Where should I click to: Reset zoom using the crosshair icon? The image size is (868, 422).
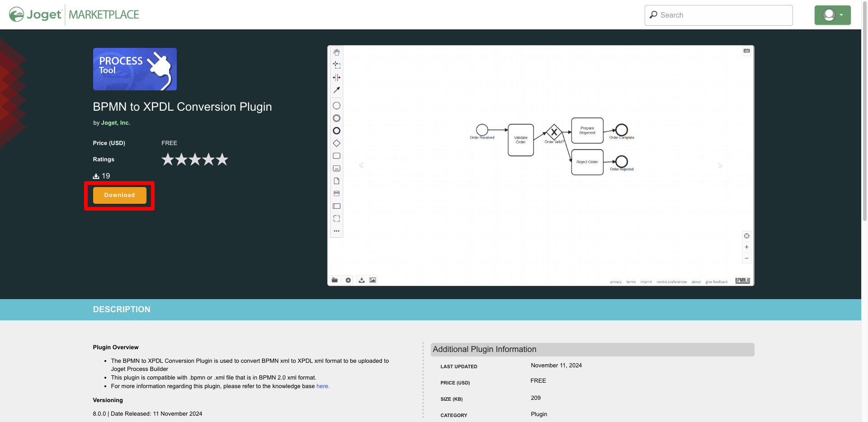(x=747, y=236)
